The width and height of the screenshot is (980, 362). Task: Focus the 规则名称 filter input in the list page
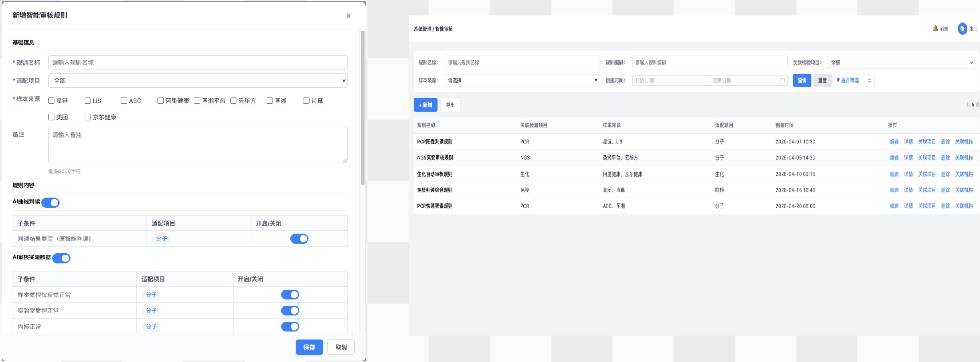[x=522, y=63]
